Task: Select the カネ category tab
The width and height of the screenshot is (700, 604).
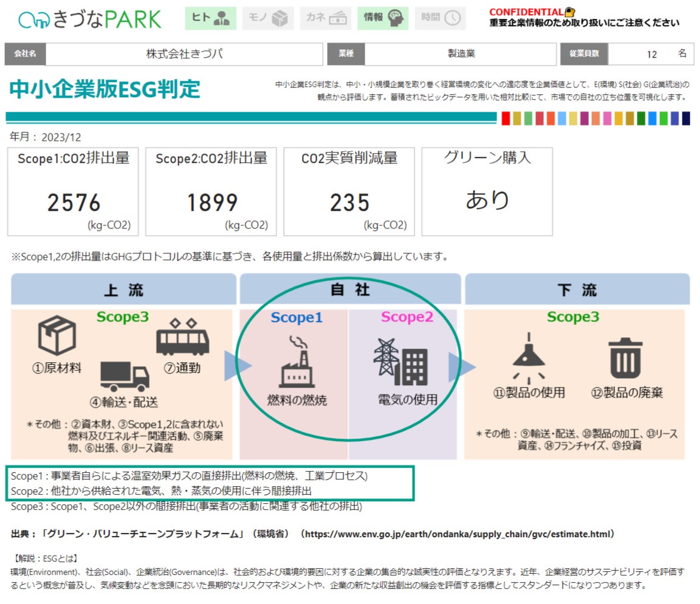Action: [326, 18]
